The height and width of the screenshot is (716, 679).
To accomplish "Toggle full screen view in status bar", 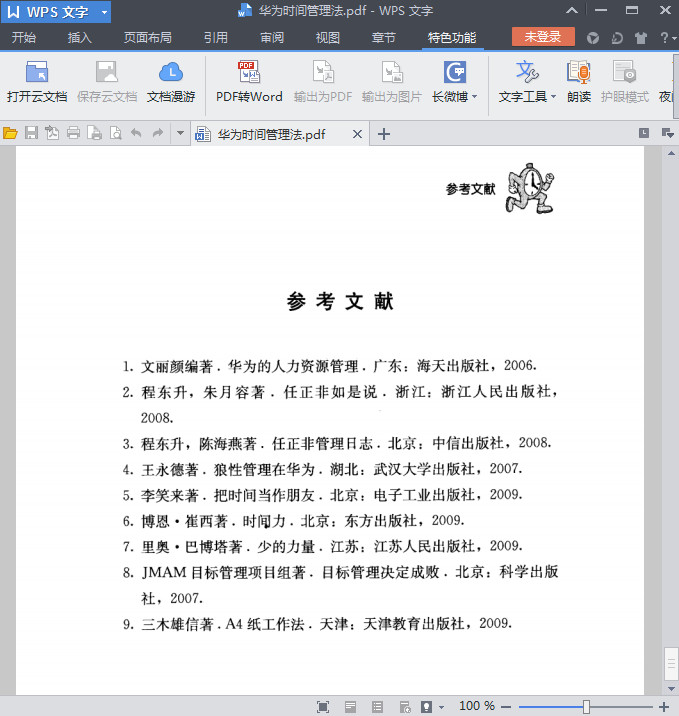I will click(323, 707).
